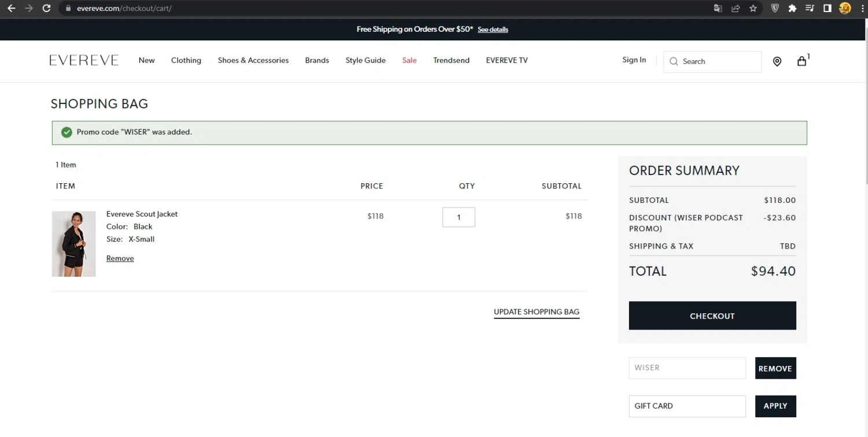The height and width of the screenshot is (437, 868).
Task: Click the DISCOUNT (WISER PODCAST PROMO) label
Action: point(686,223)
